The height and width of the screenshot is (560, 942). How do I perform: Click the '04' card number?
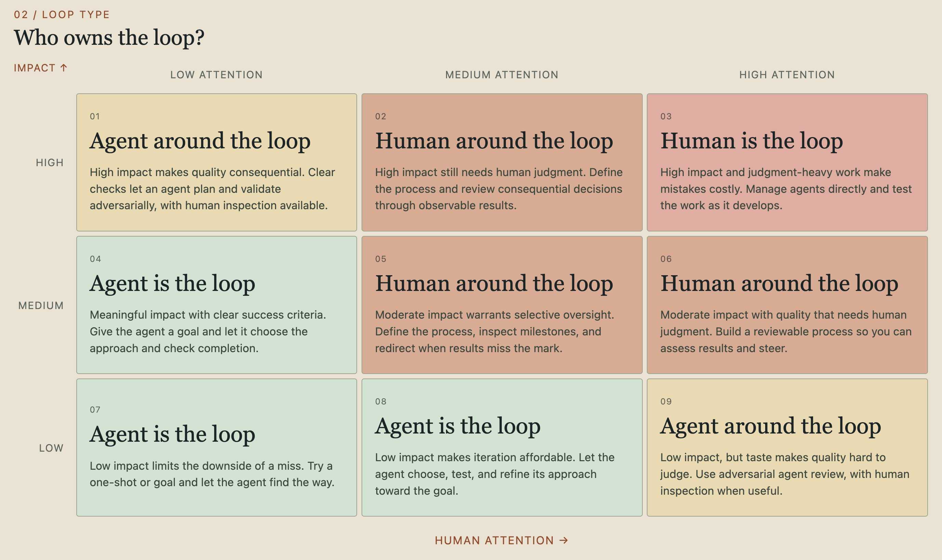coord(95,259)
